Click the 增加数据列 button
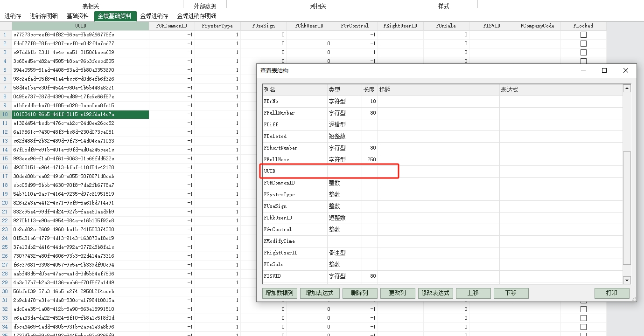Screen dimensions: 644x336 pos(280,293)
